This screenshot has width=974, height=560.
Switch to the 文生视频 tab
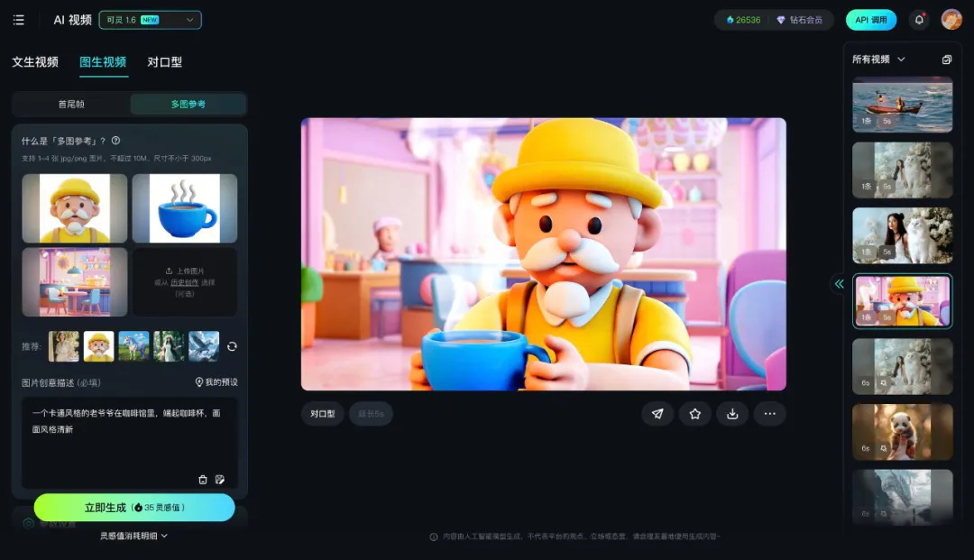(35, 62)
